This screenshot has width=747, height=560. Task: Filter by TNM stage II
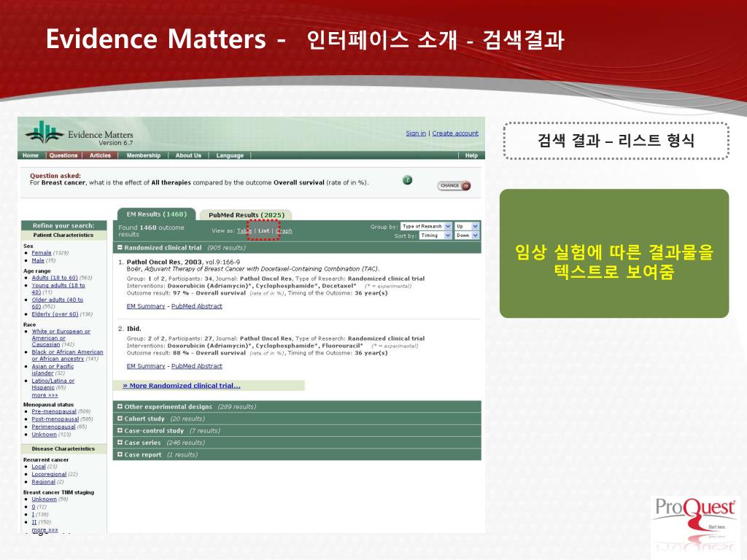(34, 522)
